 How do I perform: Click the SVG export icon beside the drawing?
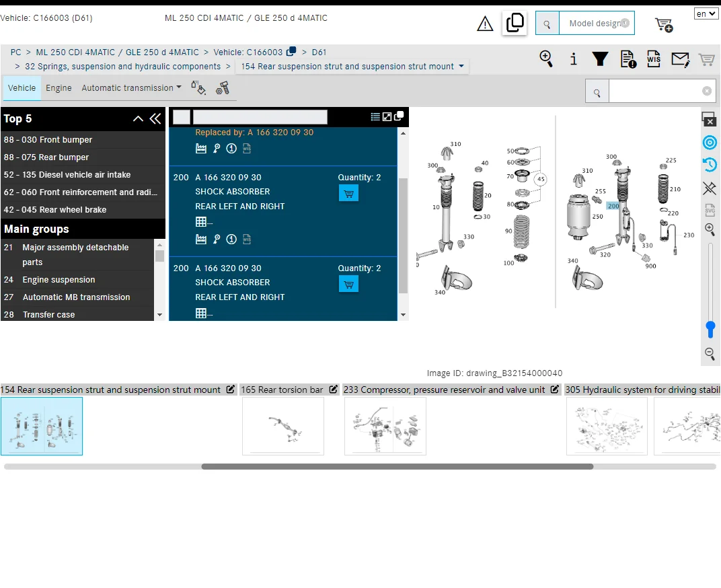click(x=710, y=210)
